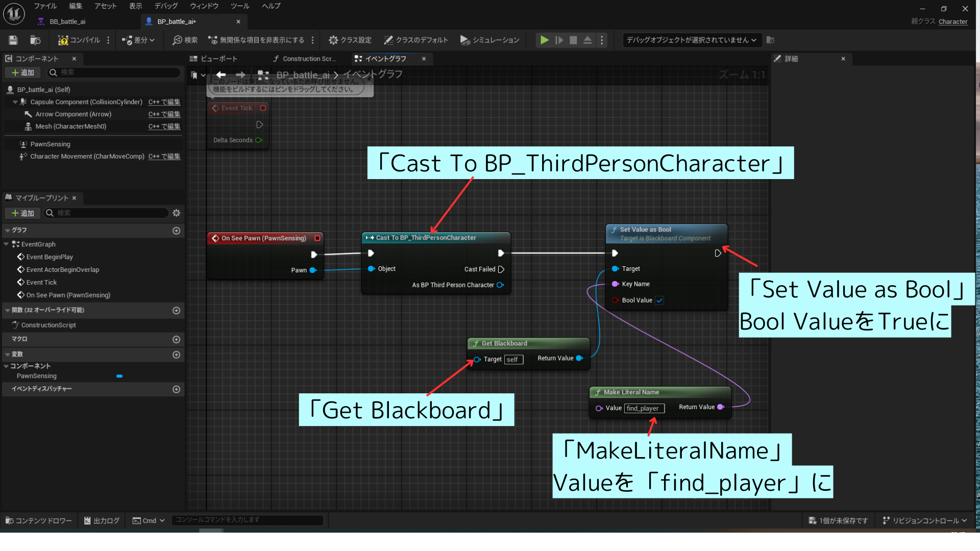
Task: Switch to the ビューポート tab
Action: coord(218,59)
